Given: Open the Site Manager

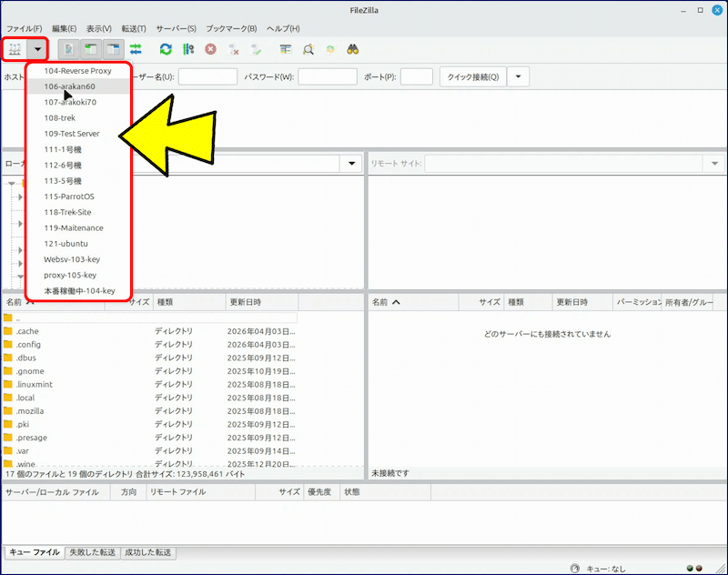Looking at the screenshot, I should click(x=15, y=50).
